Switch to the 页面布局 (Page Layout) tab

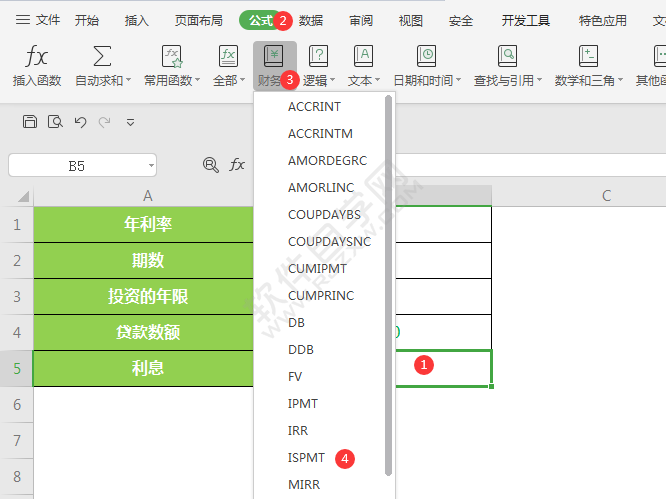[x=198, y=20]
